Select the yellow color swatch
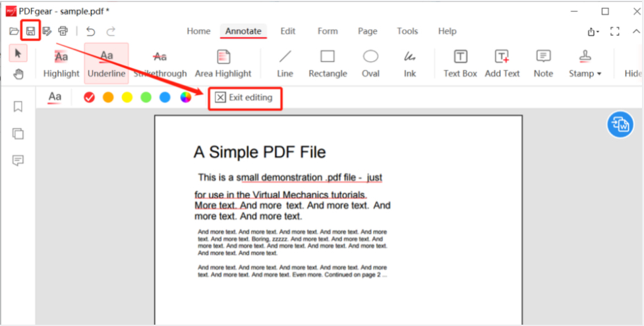644x326 pixels. (127, 98)
